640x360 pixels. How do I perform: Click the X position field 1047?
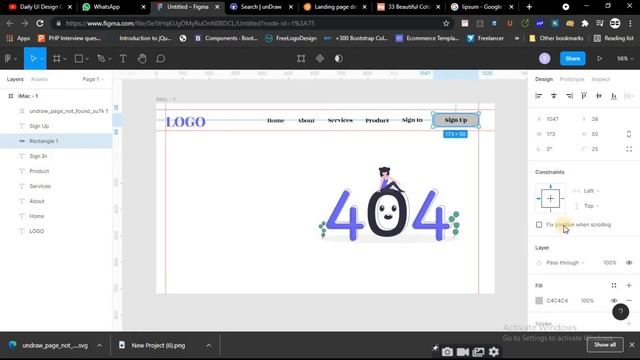553,119
